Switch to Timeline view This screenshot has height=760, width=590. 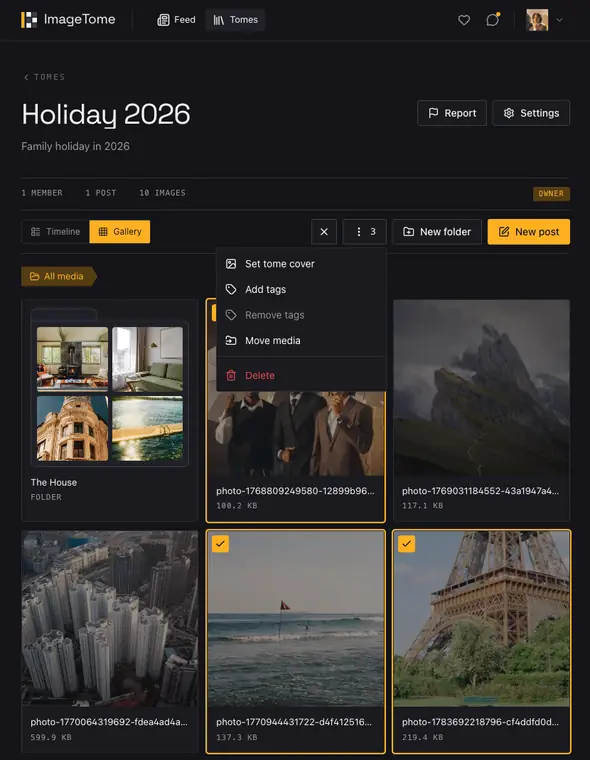click(55, 232)
